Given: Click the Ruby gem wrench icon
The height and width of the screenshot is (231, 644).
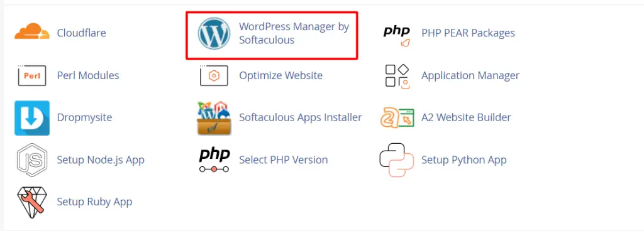Looking at the screenshot, I should [x=32, y=202].
